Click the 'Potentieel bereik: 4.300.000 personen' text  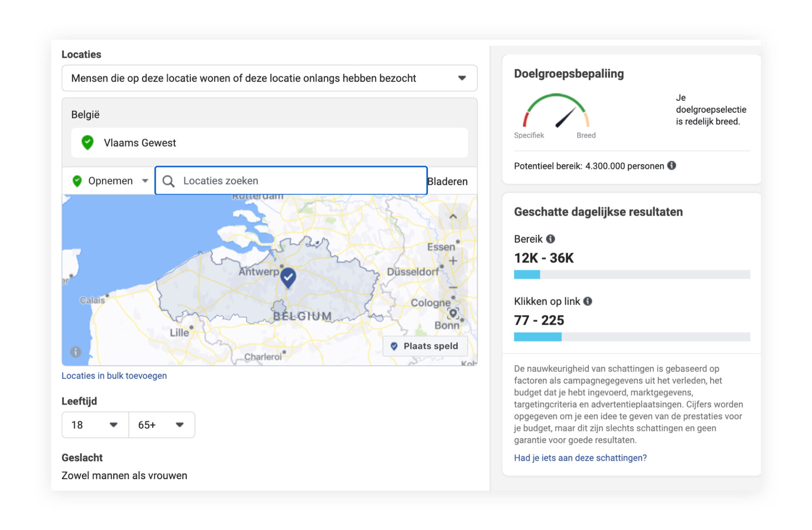point(589,166)
